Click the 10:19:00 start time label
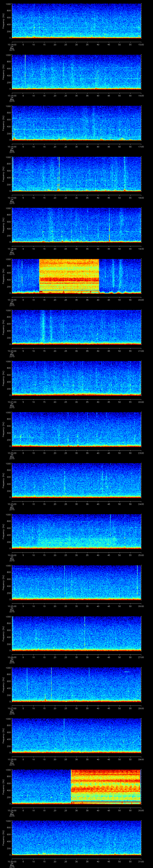This screenshot has width=153, height=868. [x=12, y=300]
